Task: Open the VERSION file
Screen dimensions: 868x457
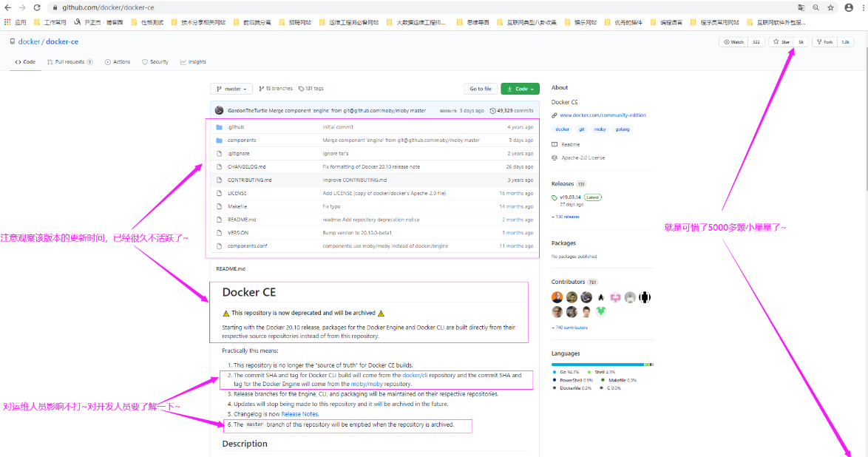Action: [238, 233]
